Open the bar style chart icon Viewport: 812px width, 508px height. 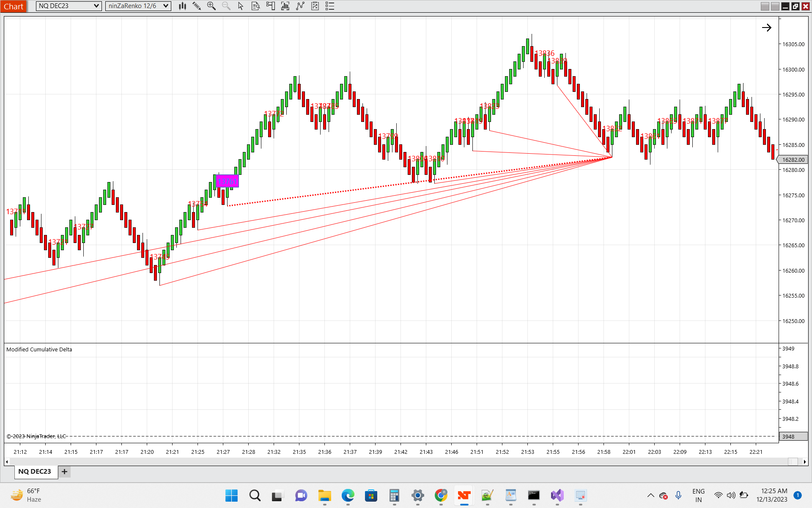click(182, 6)
